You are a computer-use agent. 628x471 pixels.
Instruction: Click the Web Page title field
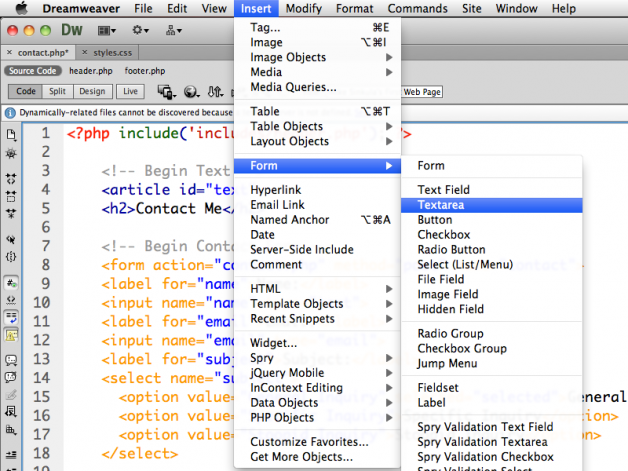(x=422, y=92)
